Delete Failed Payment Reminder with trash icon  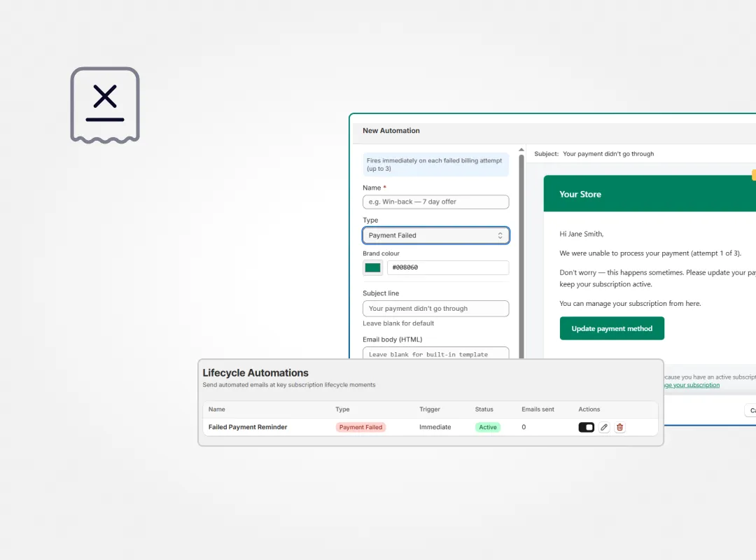[x=620, y=428]
